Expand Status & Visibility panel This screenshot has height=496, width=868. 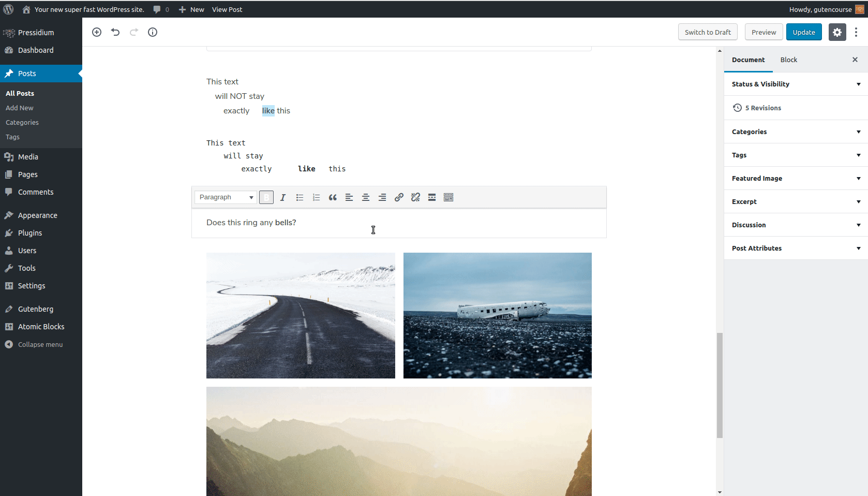pos(796,84)
